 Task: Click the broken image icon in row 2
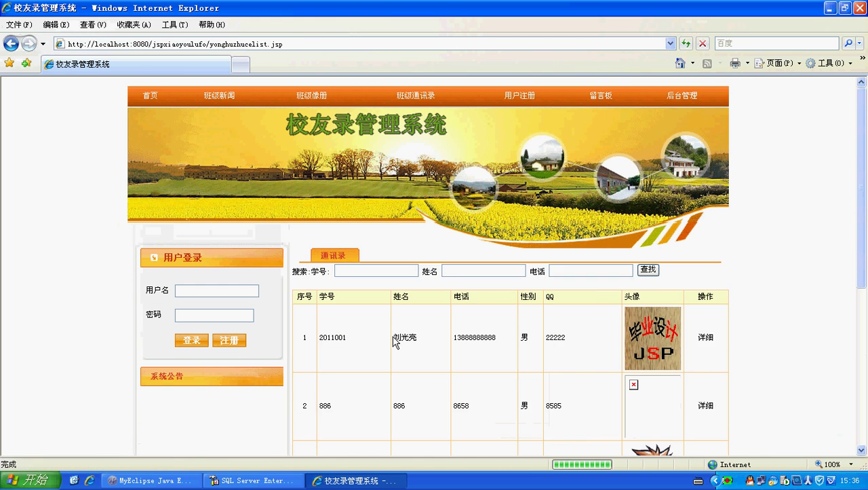(x=633, y=385)
